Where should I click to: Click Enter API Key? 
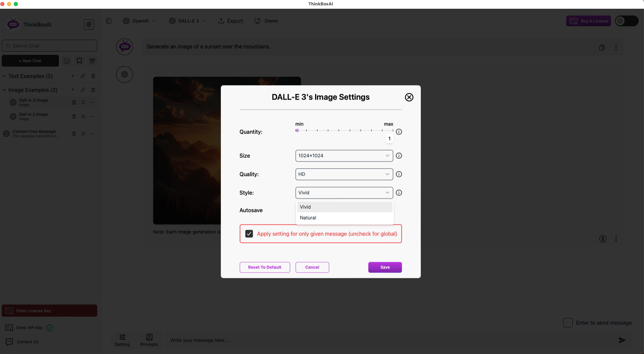coord(29,328)
